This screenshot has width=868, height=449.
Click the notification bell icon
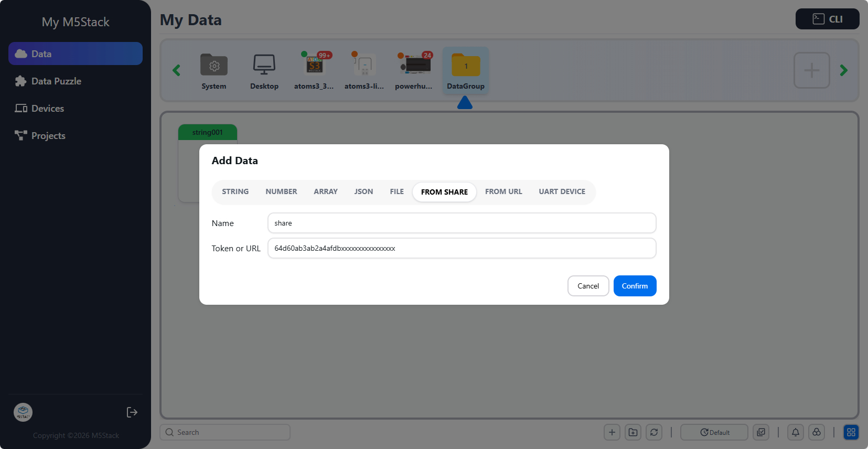click(x=795, y=432)
